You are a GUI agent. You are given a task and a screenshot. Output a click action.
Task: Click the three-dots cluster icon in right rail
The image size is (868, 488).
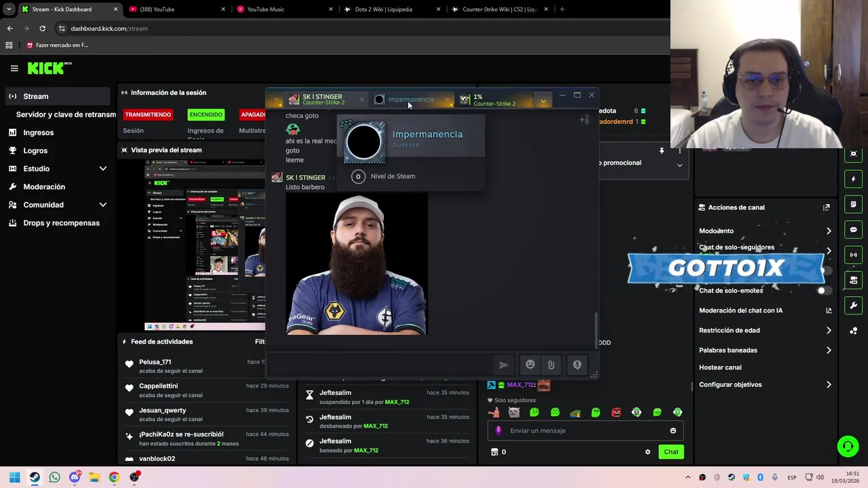pyautogui.click(x=854, y=331)
